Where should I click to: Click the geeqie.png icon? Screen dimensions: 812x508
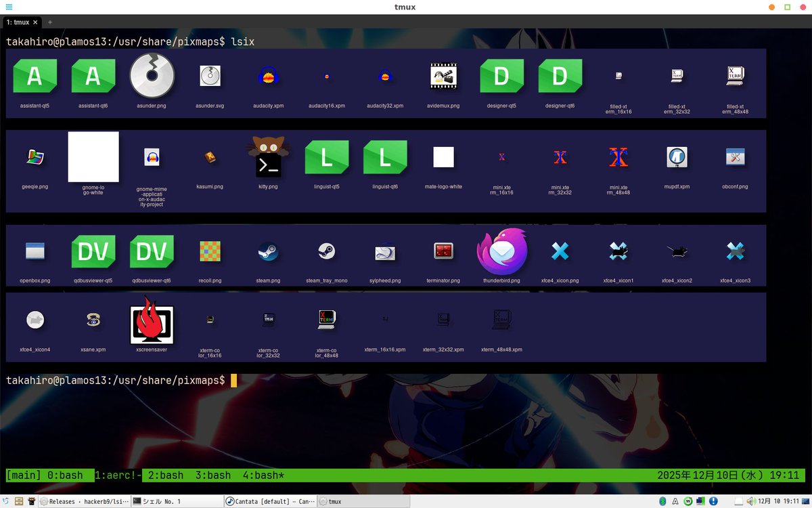point(35,157)
